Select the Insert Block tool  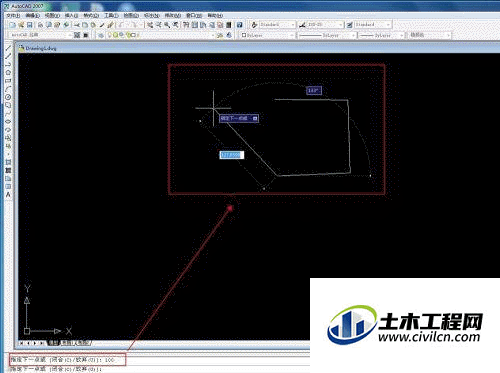point(8,138)
